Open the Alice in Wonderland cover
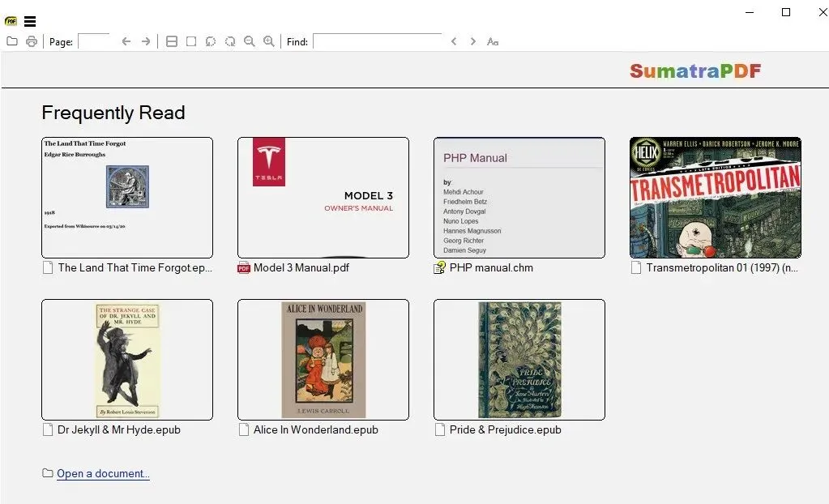 tap(323, 360)
